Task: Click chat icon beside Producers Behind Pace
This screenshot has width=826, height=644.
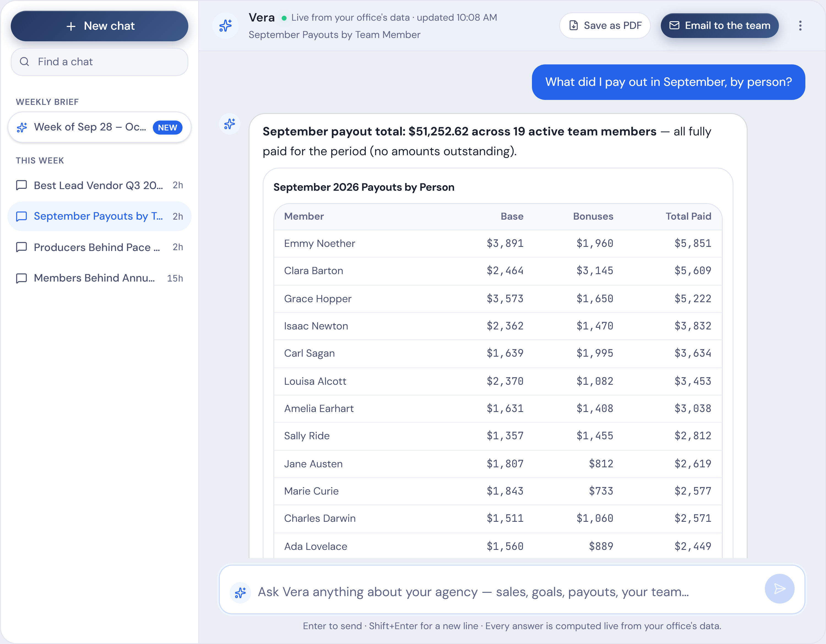Action: pos(21,247)
